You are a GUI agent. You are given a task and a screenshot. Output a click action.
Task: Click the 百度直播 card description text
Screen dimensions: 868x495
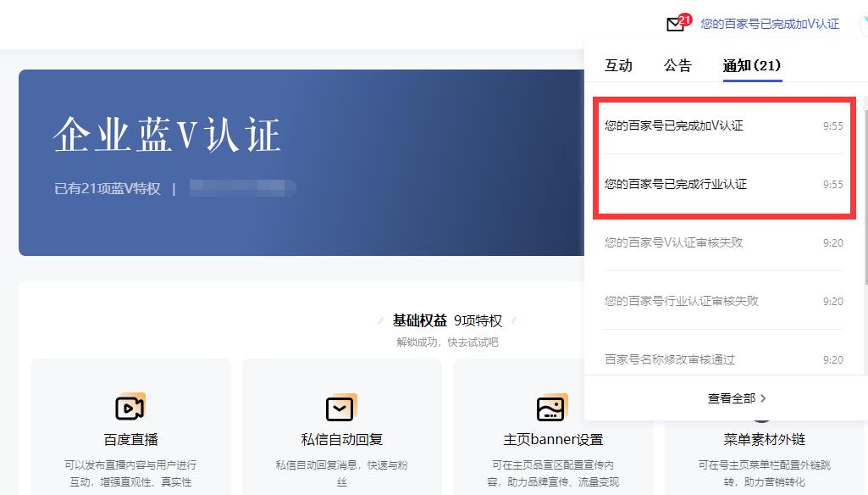130,473
